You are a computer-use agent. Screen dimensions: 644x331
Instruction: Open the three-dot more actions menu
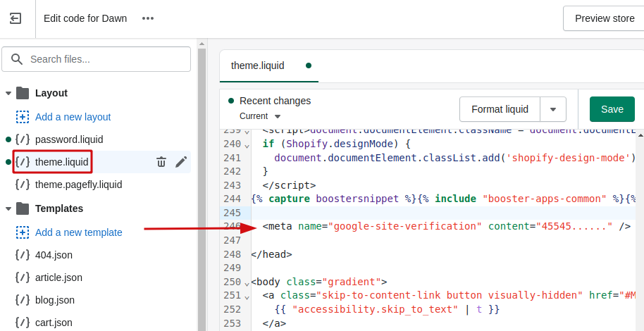(148, 18)
